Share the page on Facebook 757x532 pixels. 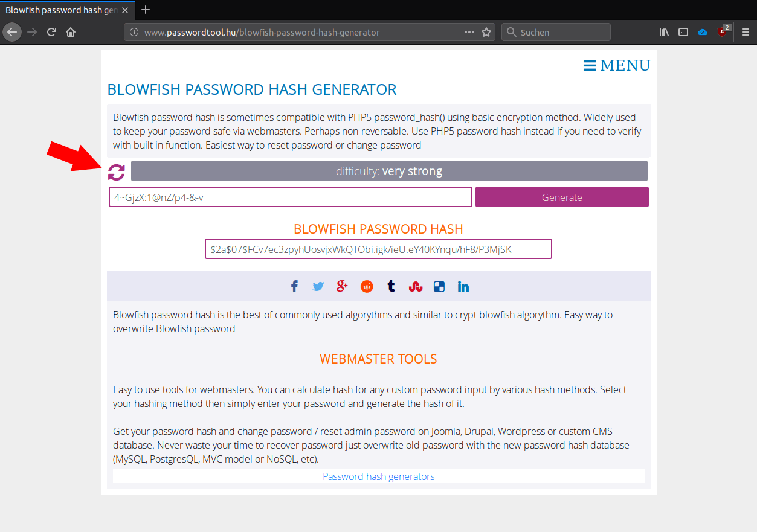coord(294,286)
